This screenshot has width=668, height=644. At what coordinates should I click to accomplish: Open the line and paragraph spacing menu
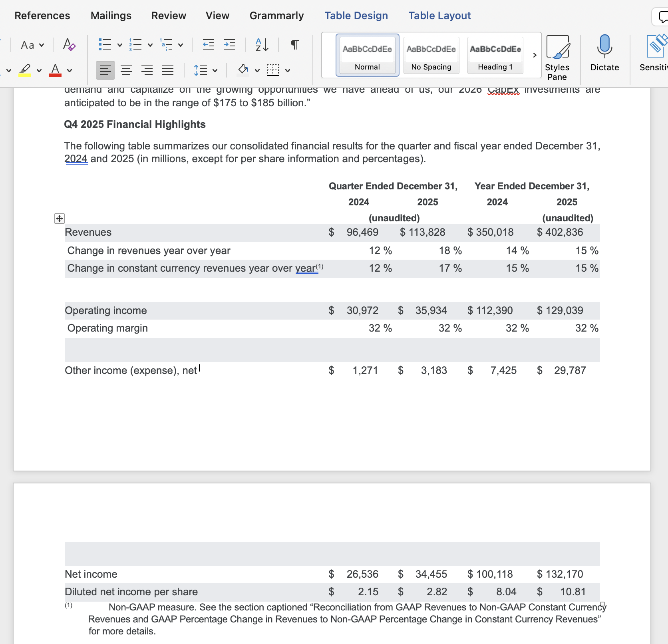click(201, 70)
